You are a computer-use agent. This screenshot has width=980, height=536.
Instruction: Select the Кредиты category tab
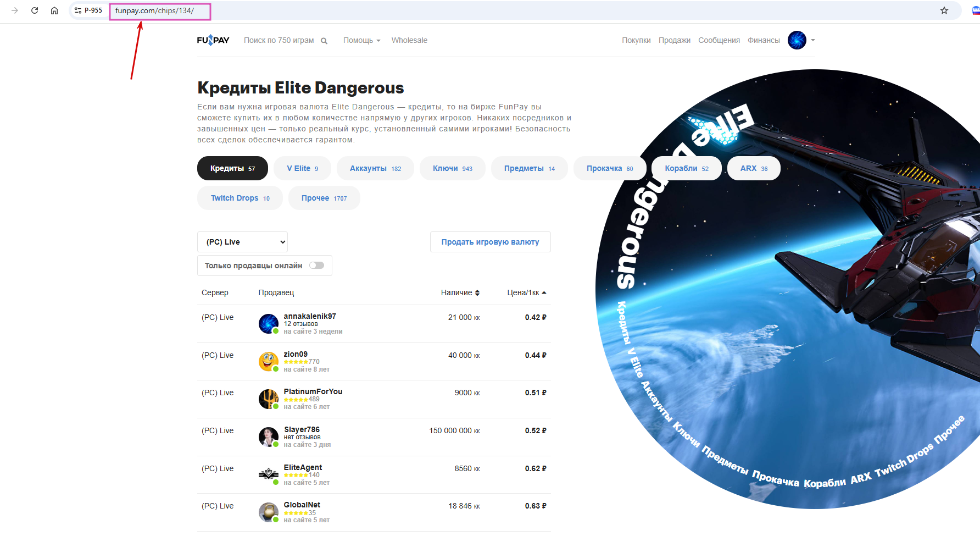(x=232, y=168)
